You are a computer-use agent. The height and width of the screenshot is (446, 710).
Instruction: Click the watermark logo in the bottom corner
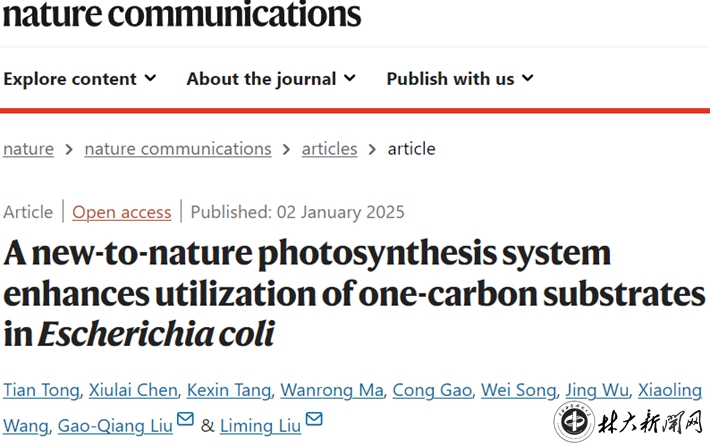point(575,424)
